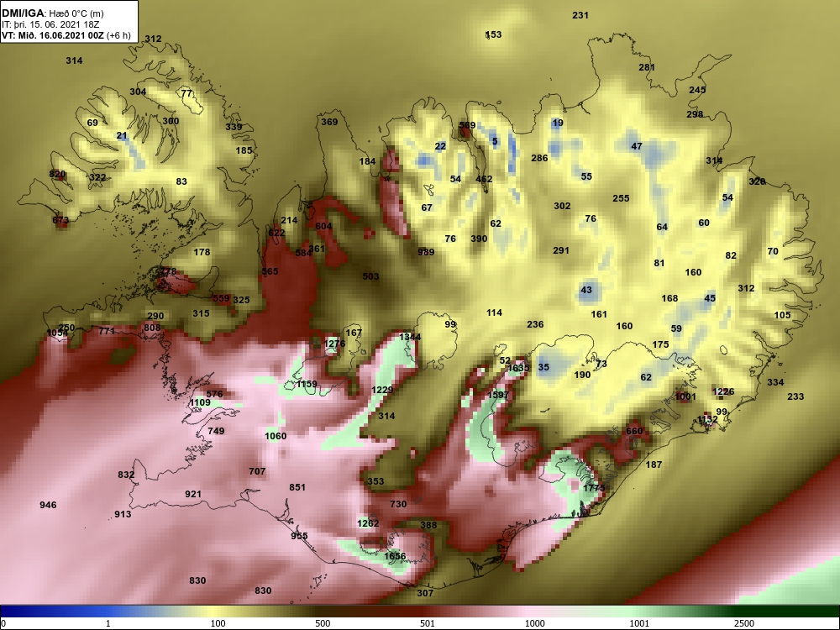
Task: Click the map value '307'
Action: click(425, 593)
